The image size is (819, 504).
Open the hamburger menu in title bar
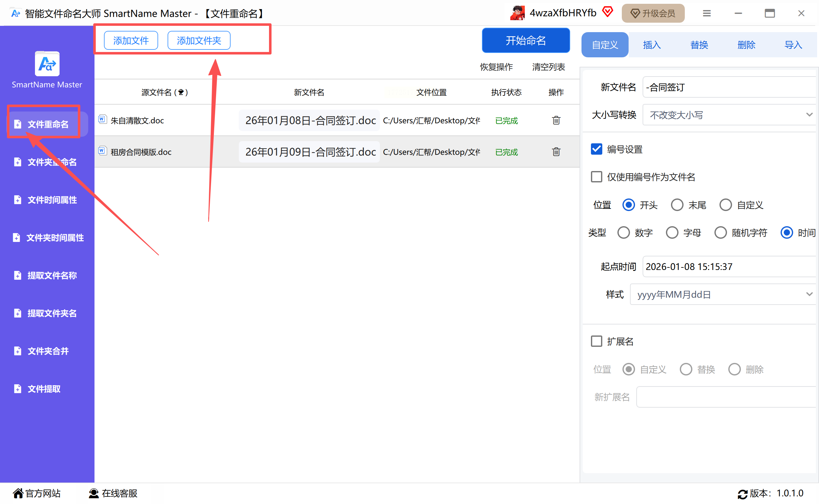[x=706, y=13]
